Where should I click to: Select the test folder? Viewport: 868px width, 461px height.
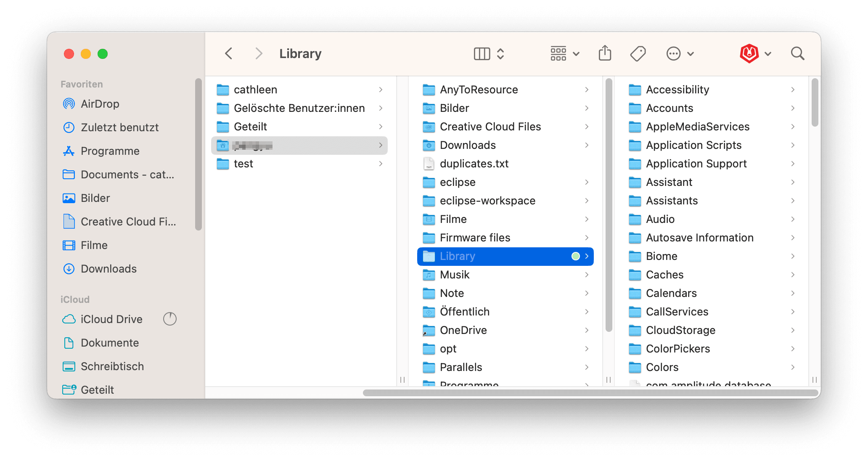tap(299, 164)
